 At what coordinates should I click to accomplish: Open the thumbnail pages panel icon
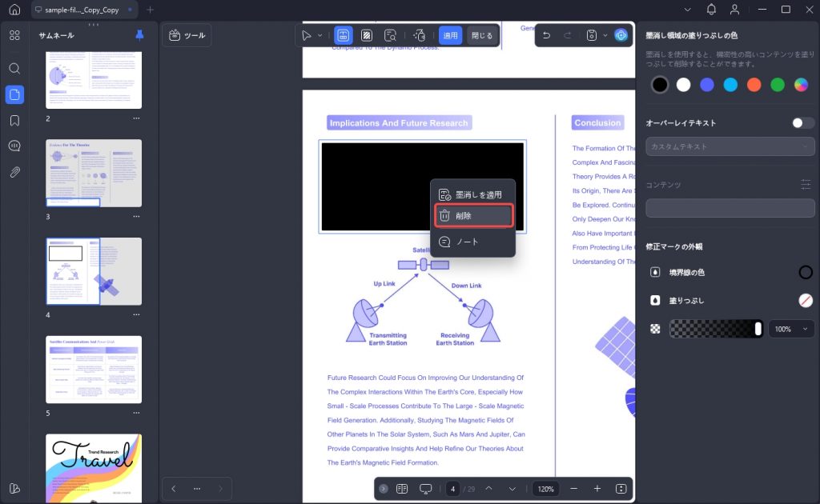pos(14,94)
